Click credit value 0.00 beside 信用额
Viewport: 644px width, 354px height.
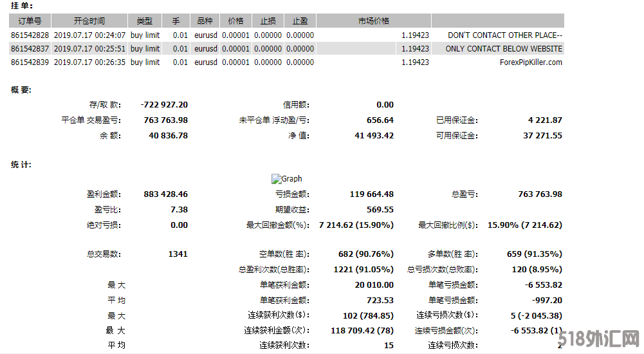click(385, 105)
